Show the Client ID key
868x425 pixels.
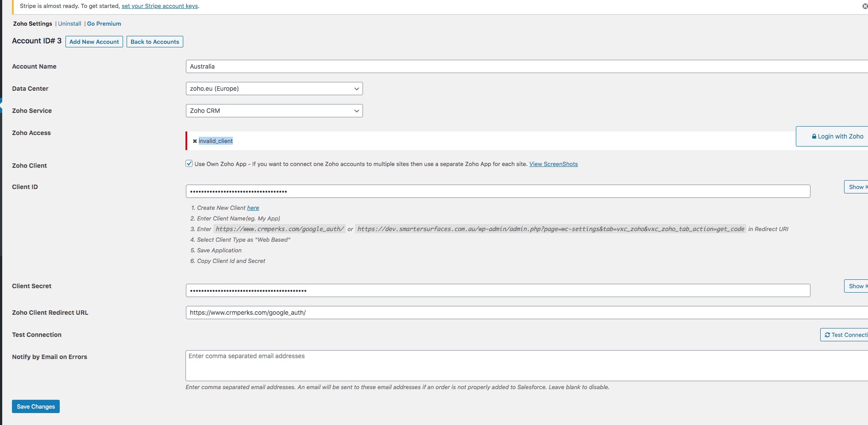pos(856,187)
